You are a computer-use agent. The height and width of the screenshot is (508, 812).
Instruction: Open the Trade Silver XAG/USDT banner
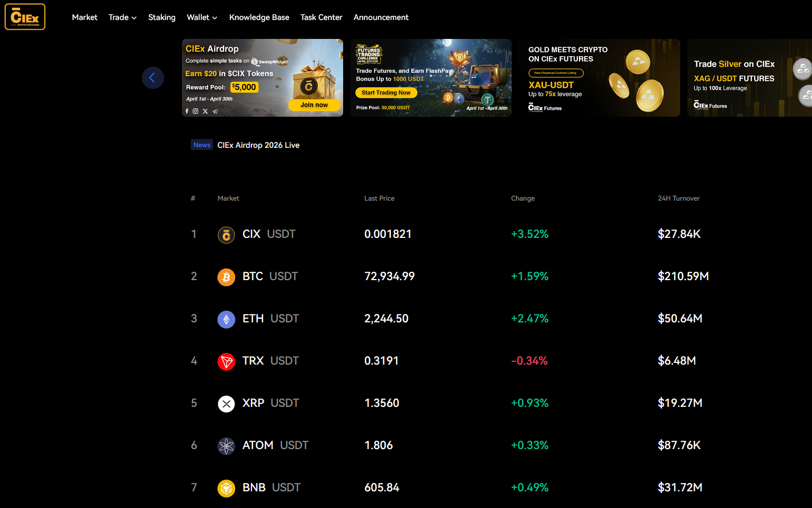tap(750, 78)
